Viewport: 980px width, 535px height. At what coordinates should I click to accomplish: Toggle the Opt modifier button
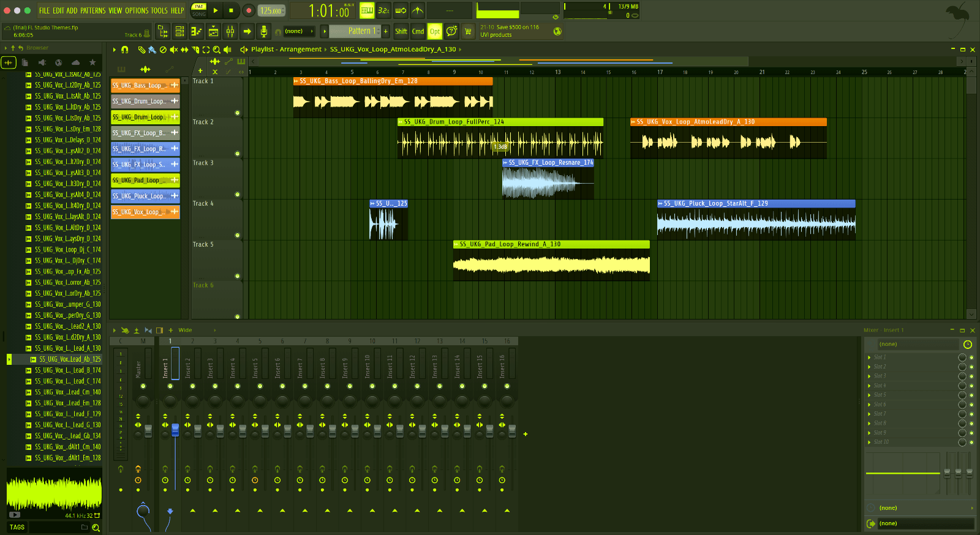435,31
